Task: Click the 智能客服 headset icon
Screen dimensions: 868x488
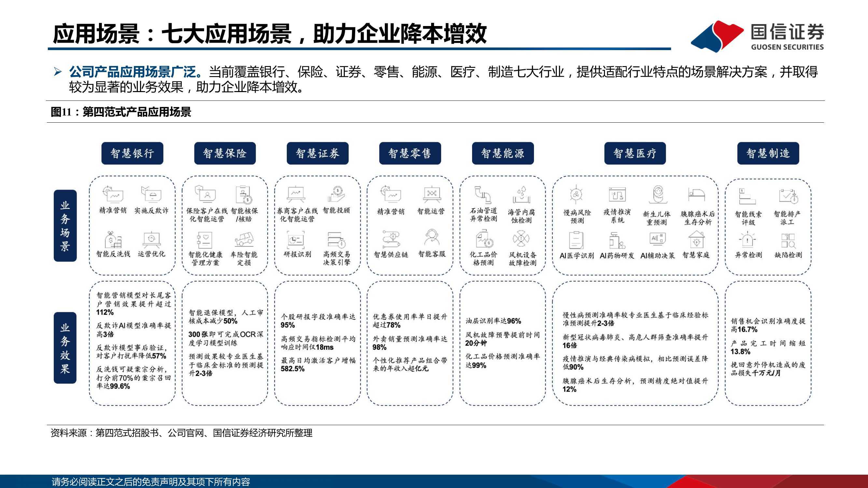Action: pos(432,237)
